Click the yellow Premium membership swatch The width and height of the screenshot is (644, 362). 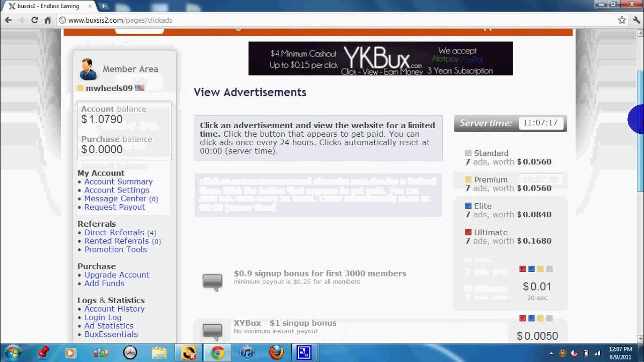(x=468, y=179)
